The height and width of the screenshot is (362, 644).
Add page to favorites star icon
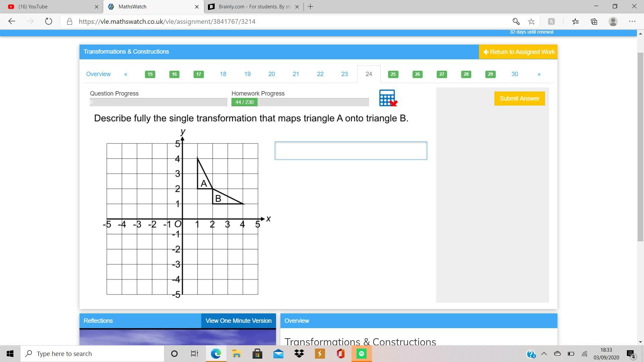pyautogui.click(x=531, y=21)
